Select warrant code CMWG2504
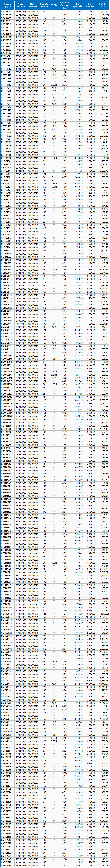 (x=6, y=355)
